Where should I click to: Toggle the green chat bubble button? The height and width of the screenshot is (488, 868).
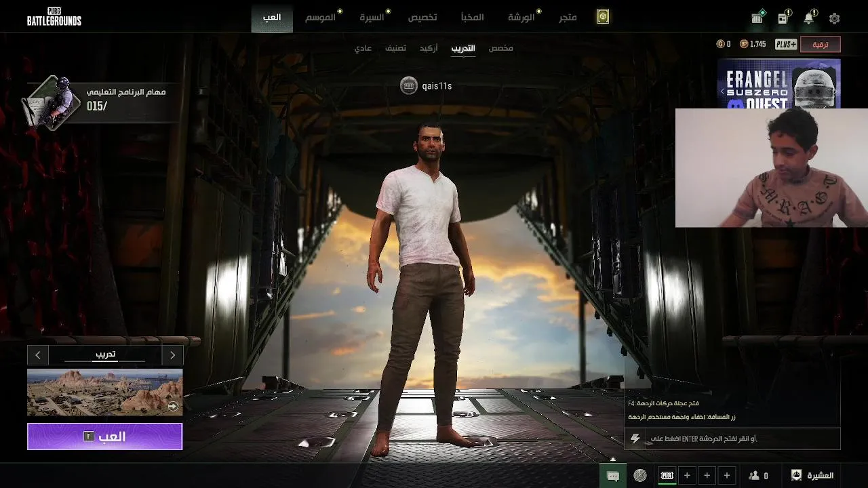[613, 476]
